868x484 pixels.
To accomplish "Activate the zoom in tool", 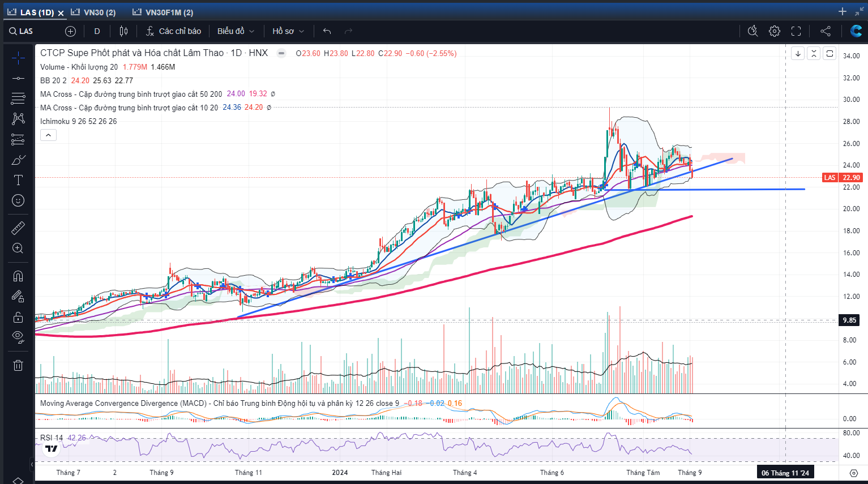I will [x=18, y=248].
